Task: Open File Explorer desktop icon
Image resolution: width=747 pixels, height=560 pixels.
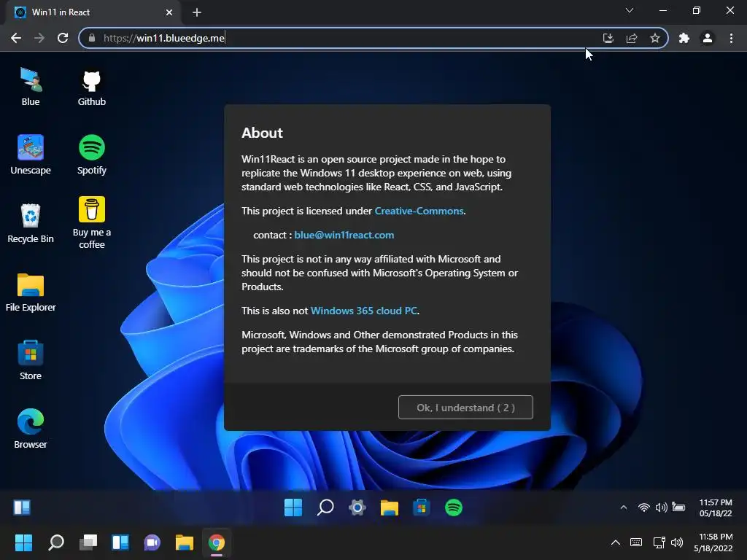Action: point(31,292)
